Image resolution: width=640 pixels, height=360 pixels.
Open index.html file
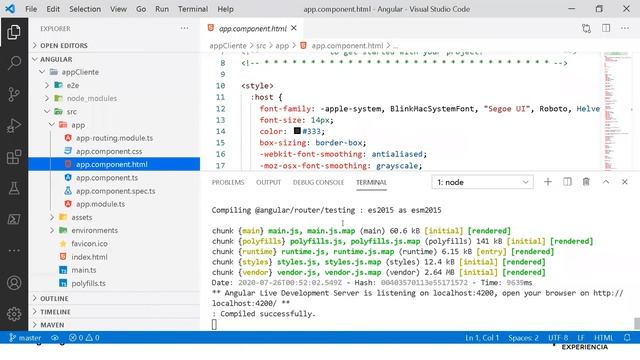[89, 257]
